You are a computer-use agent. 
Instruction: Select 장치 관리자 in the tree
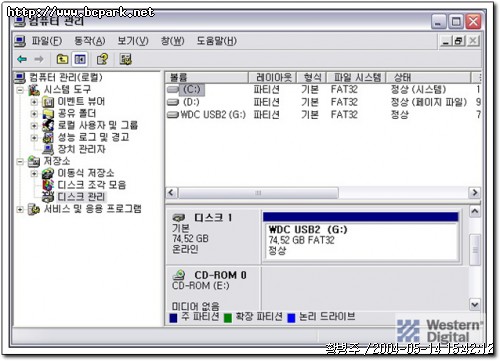point(81,149)
